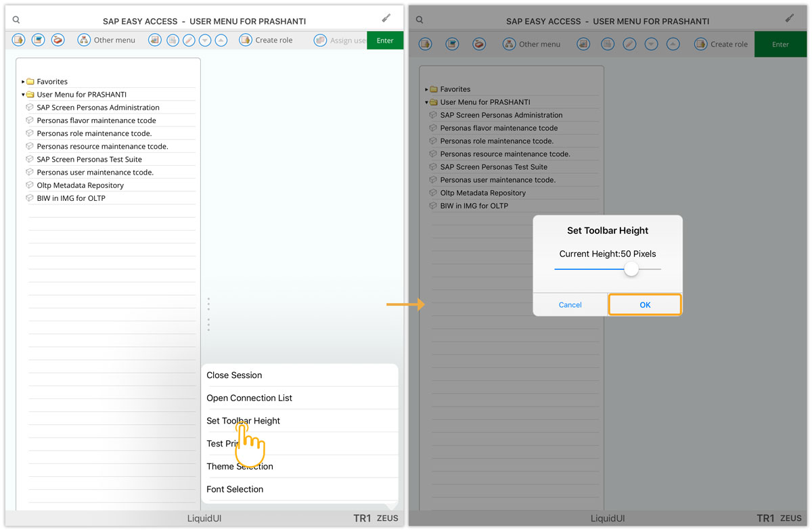The height and width of the screenshot is (531, 812).
Task: Click Move up arrow icon in the dimmed dialog screen
Action: click(673, 45)
